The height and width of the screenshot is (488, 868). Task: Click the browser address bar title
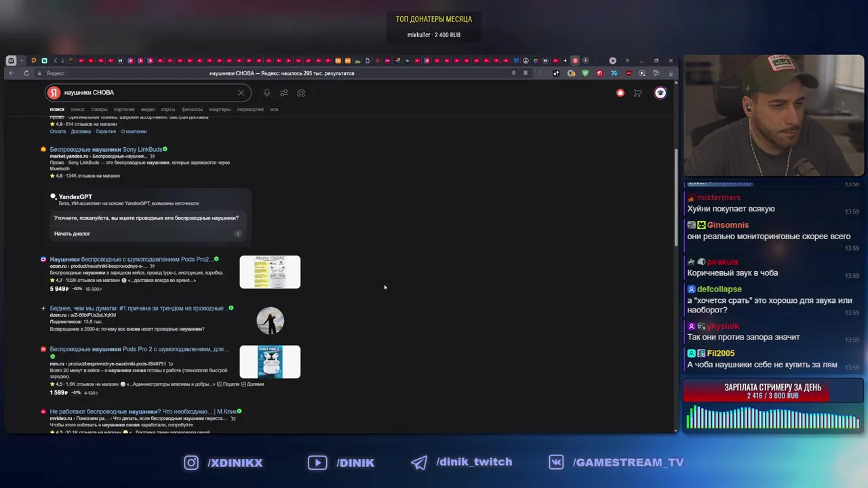pyautogui.click(x=281, y=73)
